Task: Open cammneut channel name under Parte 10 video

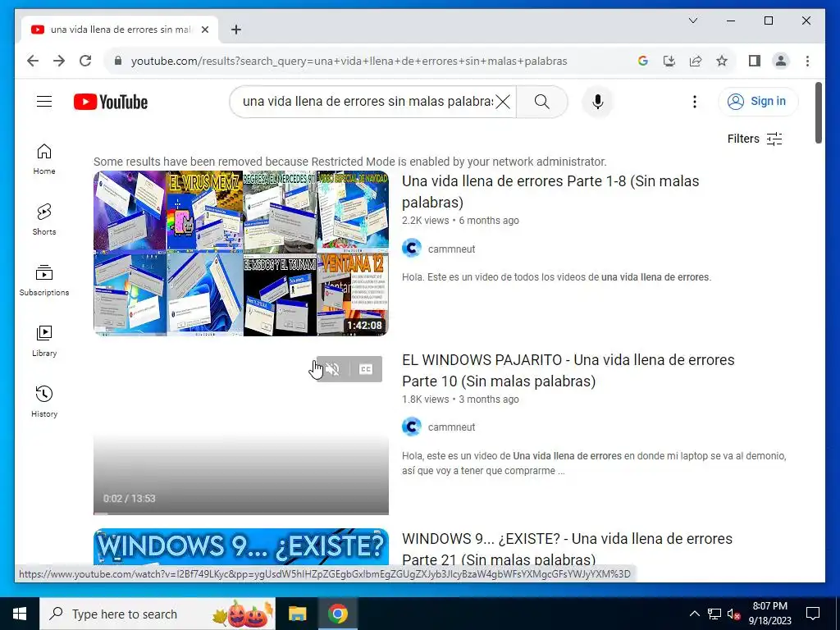Action: 452,427
